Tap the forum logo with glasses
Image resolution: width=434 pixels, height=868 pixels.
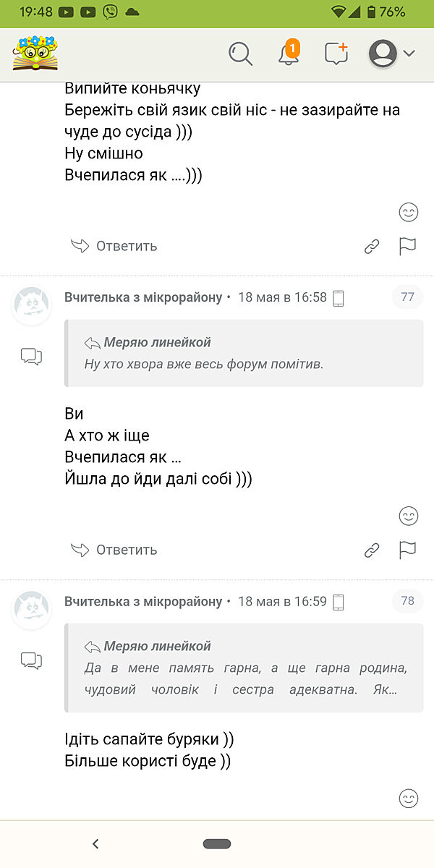(35, 54)
